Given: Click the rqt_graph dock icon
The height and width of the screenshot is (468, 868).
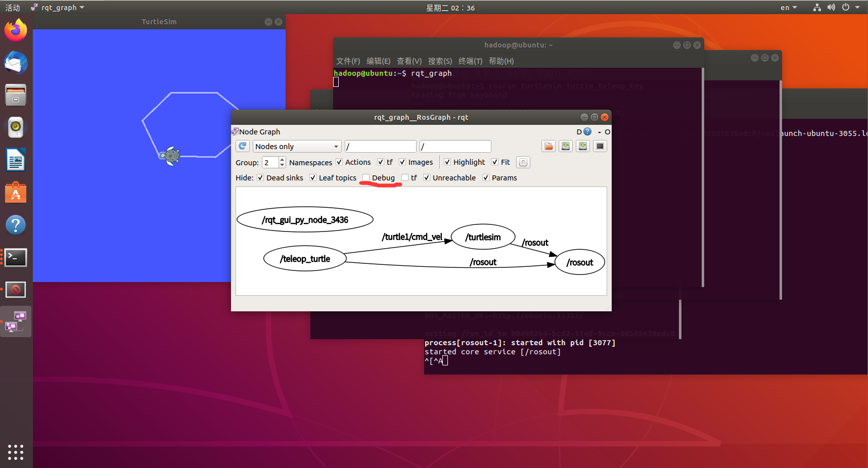Looking at the screenshot, I should [x=16, y=322].
